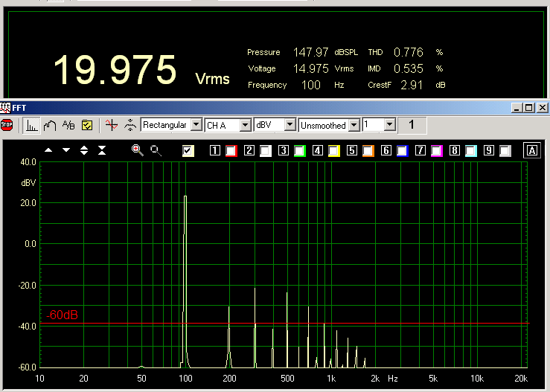Enable the red trace 1 checkbox
550x392 pixels.
[x=231, y=151]
